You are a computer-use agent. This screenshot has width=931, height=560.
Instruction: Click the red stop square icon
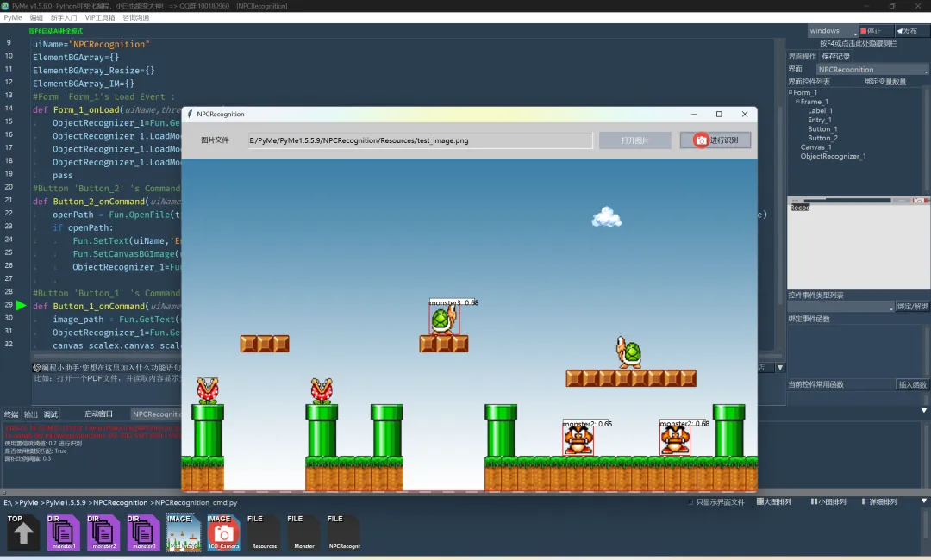tap(863, 31)
